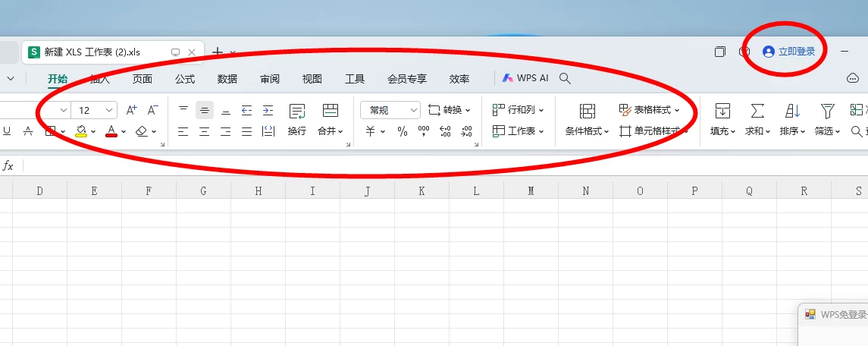Increase font size with the A+ icon
Screen dimensions: 868x346
pyautogui.click(x=131, y=110)
